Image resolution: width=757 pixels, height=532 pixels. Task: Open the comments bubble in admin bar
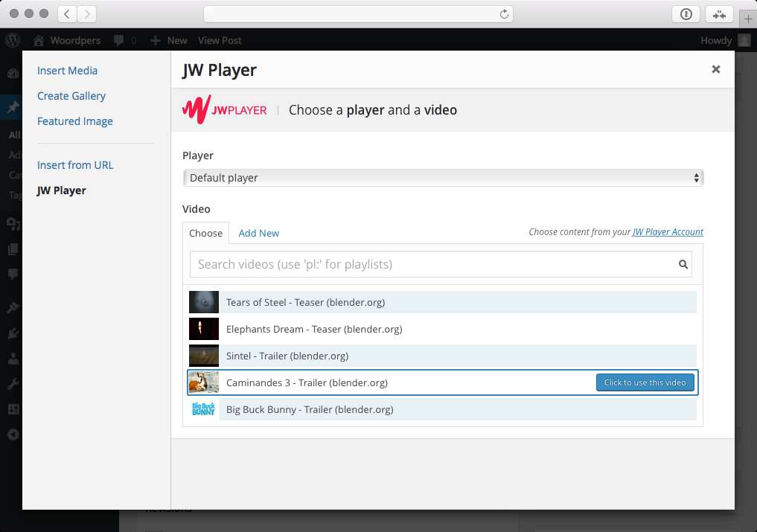[119, 41]
